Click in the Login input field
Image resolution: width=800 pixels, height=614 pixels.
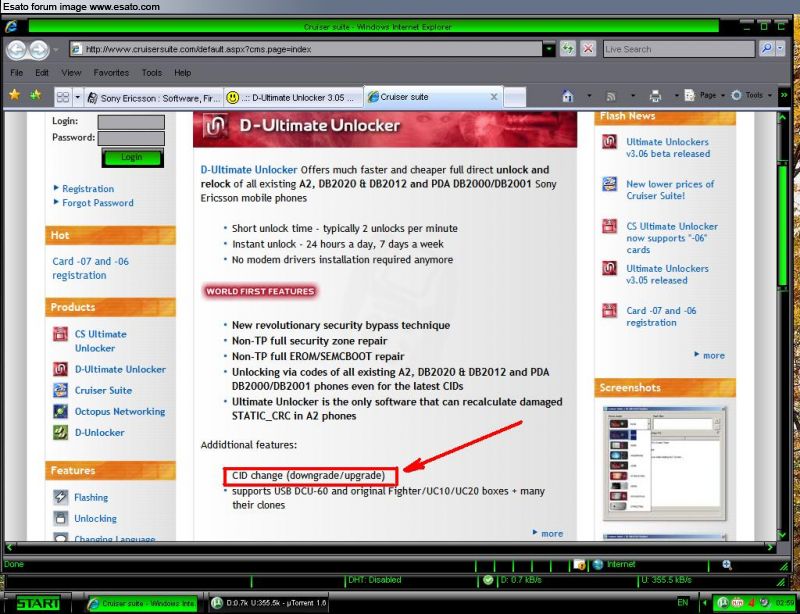(x=131, y=122)
